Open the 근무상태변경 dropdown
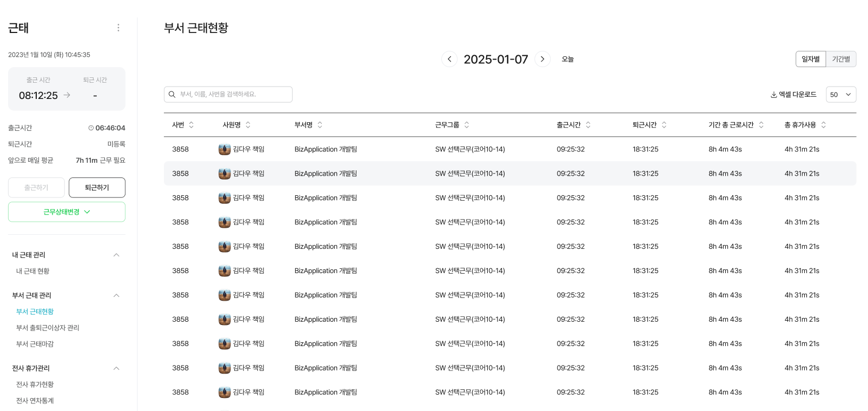Image resolution: width=868 pixels, height=411 pixels. click(x=67, y=212)
